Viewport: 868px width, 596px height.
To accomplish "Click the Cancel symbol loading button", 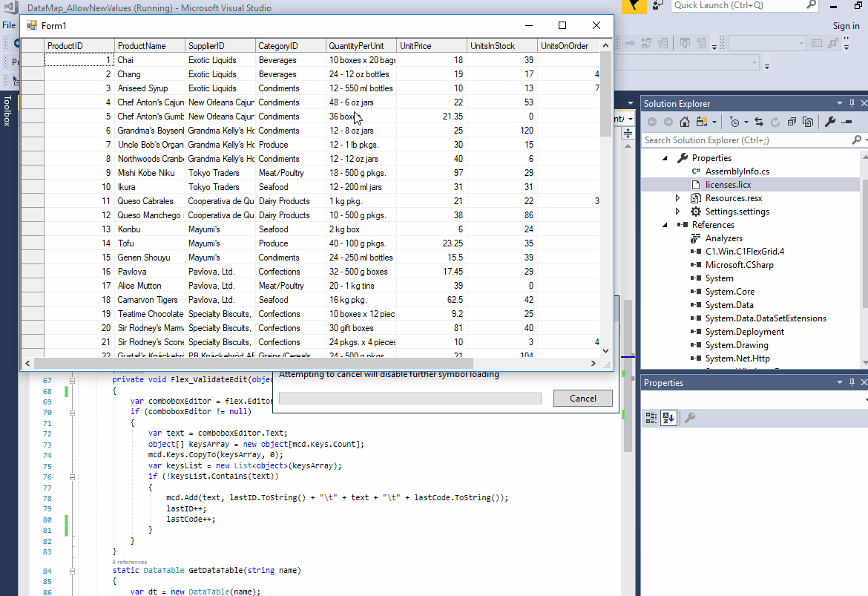I will (x=583, y=399).
